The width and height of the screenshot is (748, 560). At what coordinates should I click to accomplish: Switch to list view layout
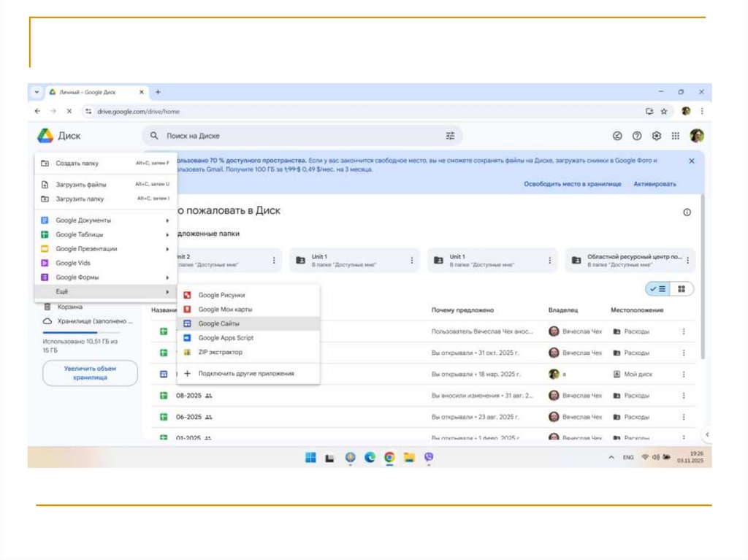click(658, 289)
